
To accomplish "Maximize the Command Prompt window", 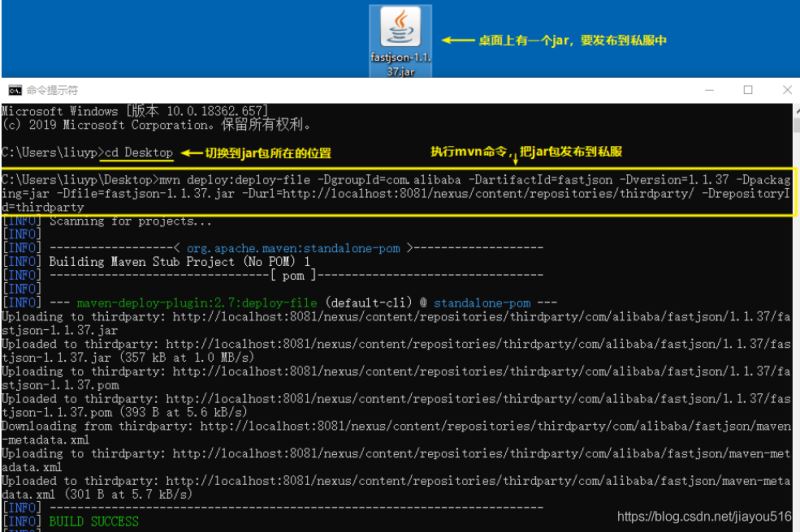I will tap(748, 90).
